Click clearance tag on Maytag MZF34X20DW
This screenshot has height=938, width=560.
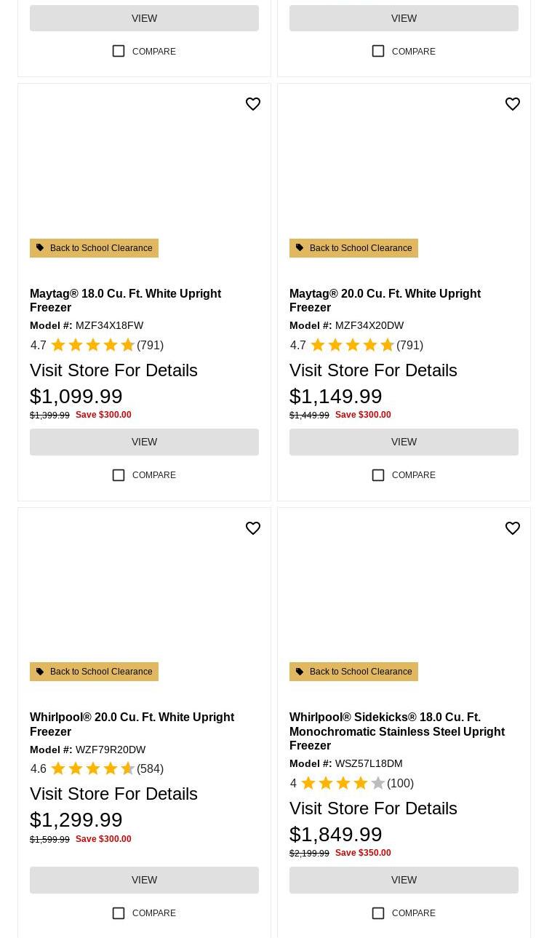[353, 248]
